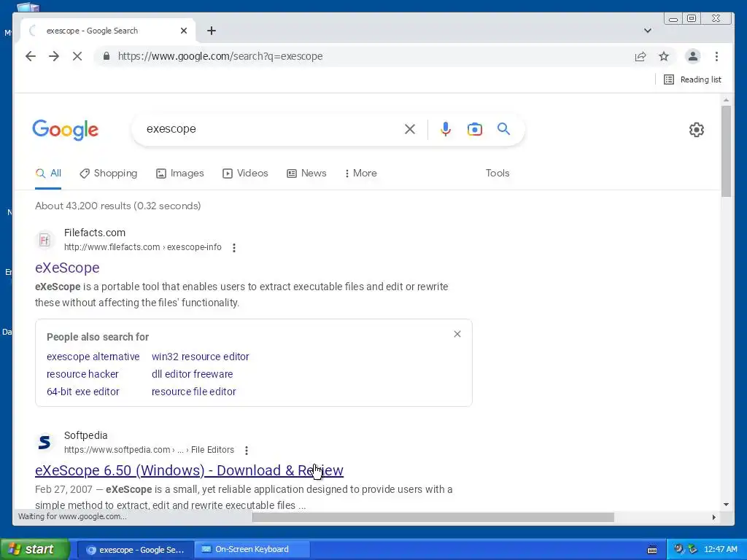
Task: Search for resource file editor
Action: [193, 392]
